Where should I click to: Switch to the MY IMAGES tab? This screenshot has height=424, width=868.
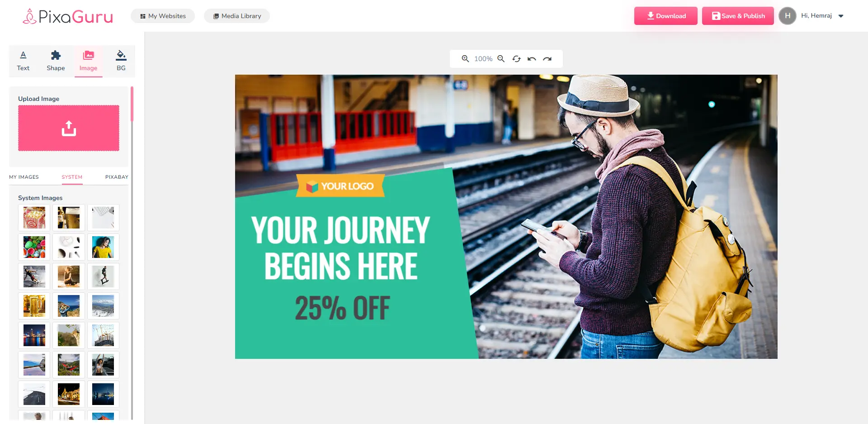click(24, 177)
